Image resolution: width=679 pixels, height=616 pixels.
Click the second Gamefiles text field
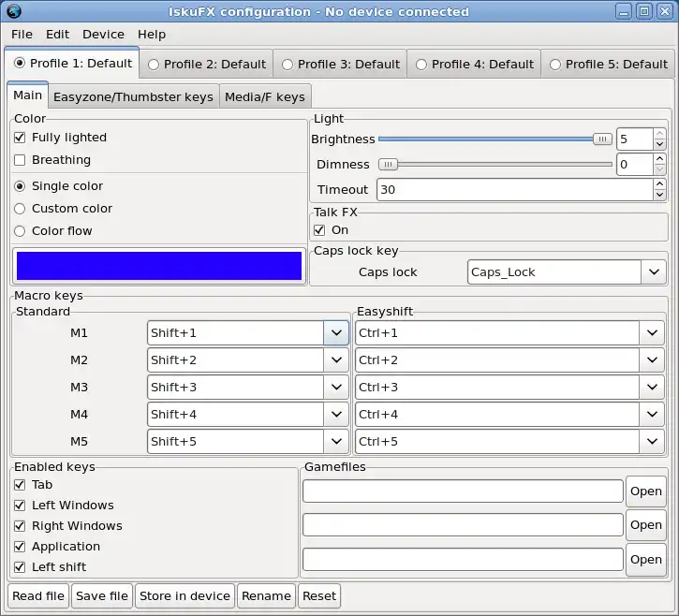point(463,525)
